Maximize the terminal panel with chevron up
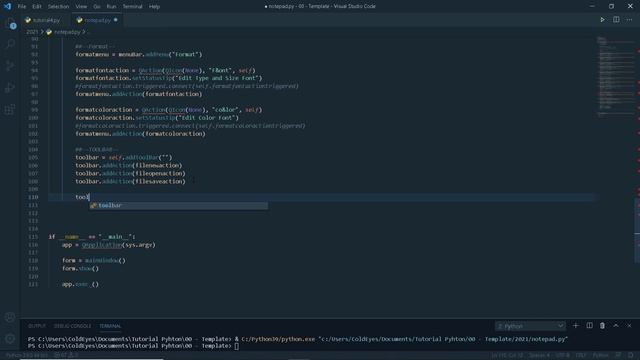Screen dimensions: 640x360 pyautogui.click(x=616, y=326)
